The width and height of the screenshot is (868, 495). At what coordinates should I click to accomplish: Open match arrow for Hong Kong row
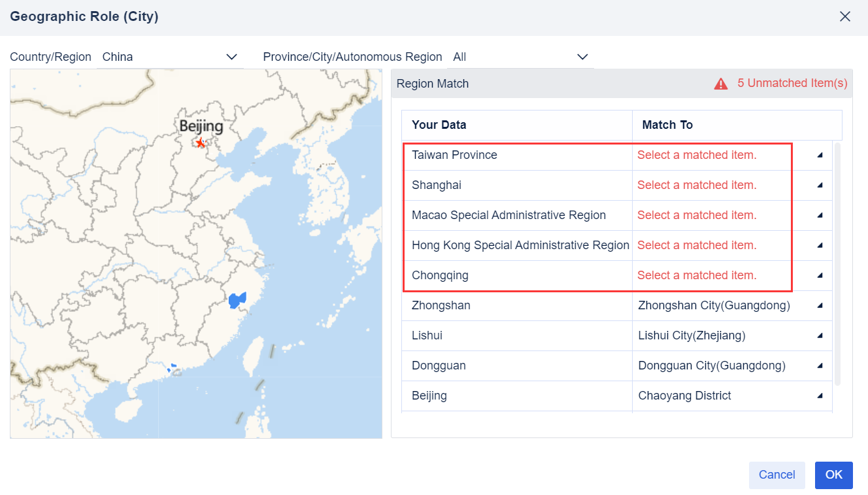click(820, 245)
